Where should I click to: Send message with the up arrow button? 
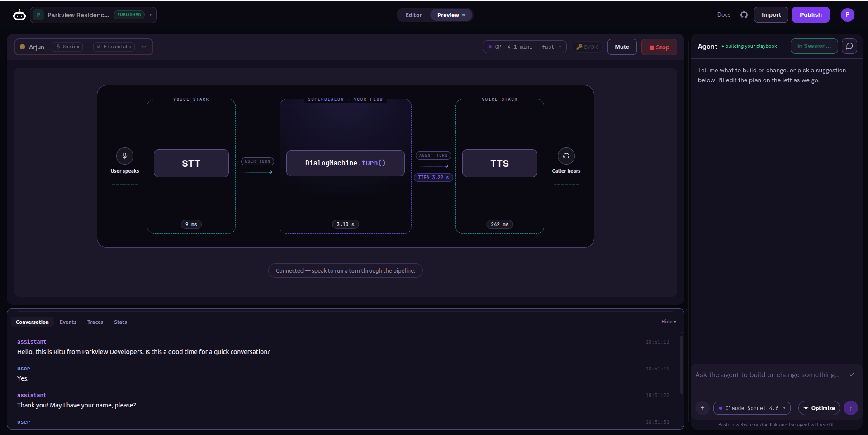click(x=851, y=408)
